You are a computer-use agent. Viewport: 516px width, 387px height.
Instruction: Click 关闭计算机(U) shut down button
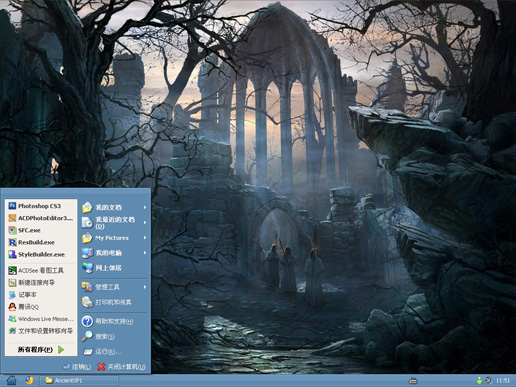tap(121, 367)
